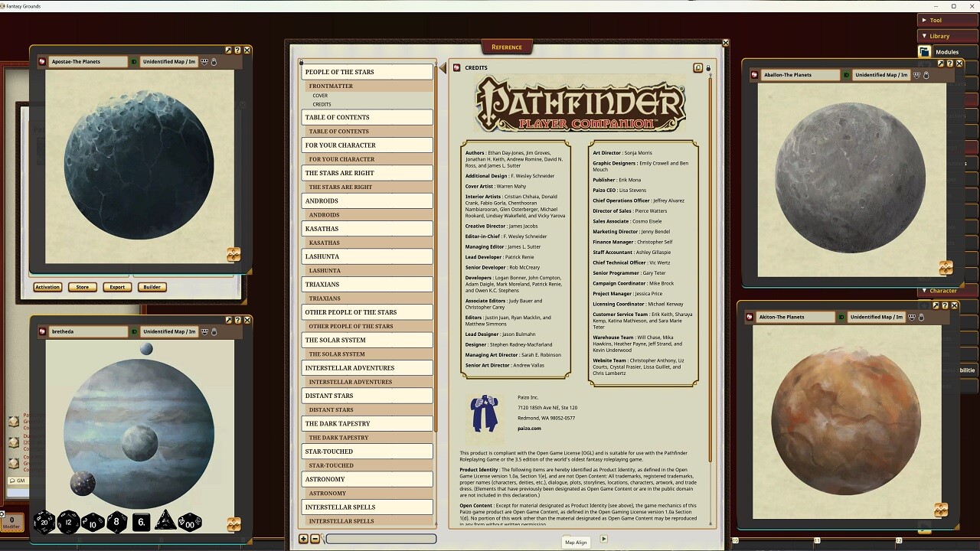Click the help icon on Aballon window
Viewport: 980px width, 551px height.
click(950, 64)
